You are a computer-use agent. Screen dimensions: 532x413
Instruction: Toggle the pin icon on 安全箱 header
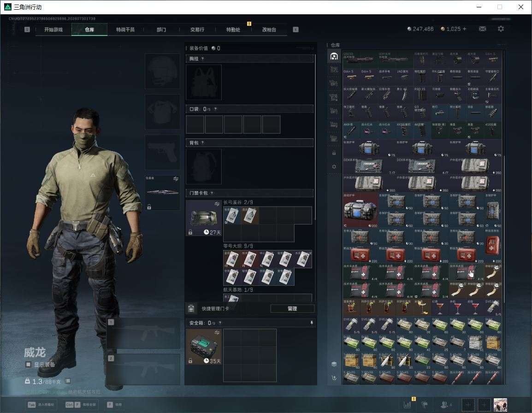312,323
